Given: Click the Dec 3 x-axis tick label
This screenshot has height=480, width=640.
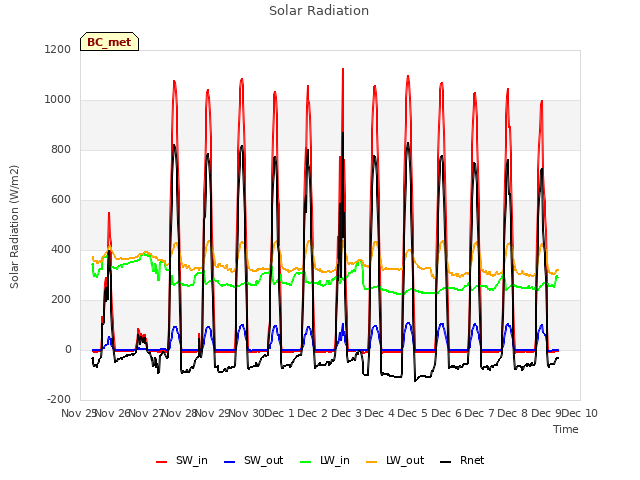Looking at the screenshot, I should click(x=346, y=413).
